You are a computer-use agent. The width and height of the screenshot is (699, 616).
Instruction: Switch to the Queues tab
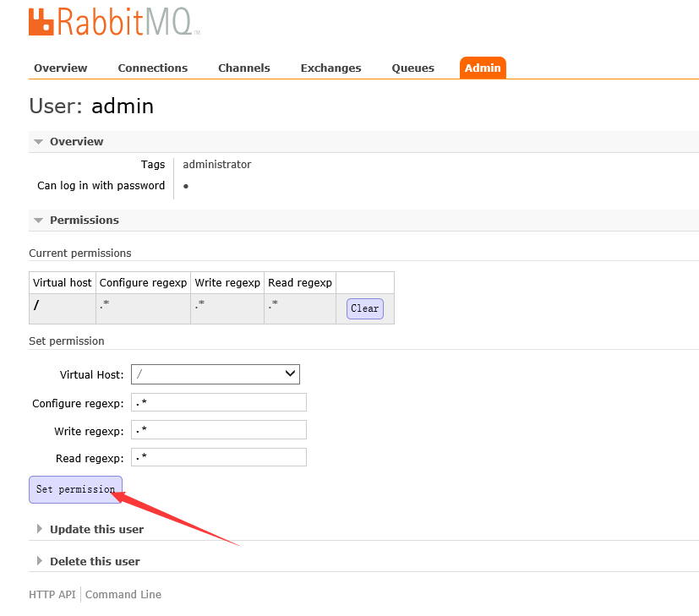pyautogui.click(x=412, y=68)
